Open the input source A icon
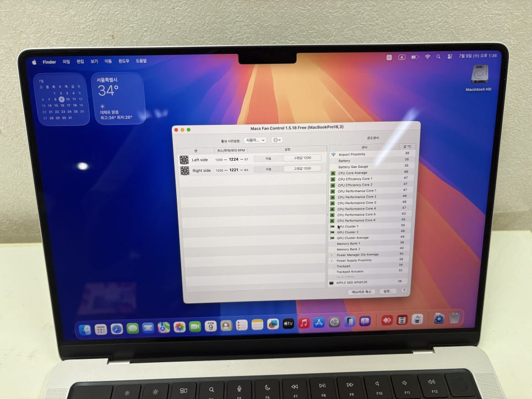Viewport: 532px width, 399px height. (x=401, y=57)
